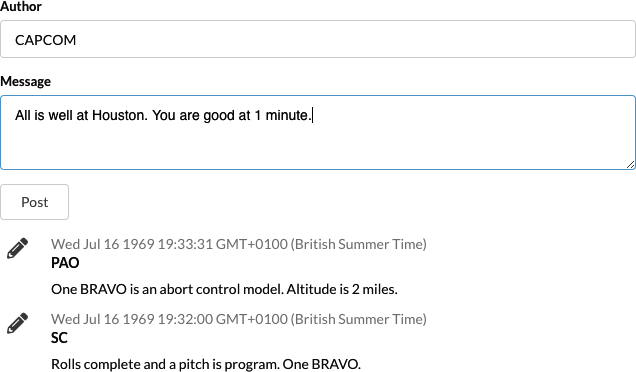Viewport: 636px width, 372px height.
Task: Click the 'One BRAVO is an abort control' message
Action: pyautogui.click(x=224, y=289)
